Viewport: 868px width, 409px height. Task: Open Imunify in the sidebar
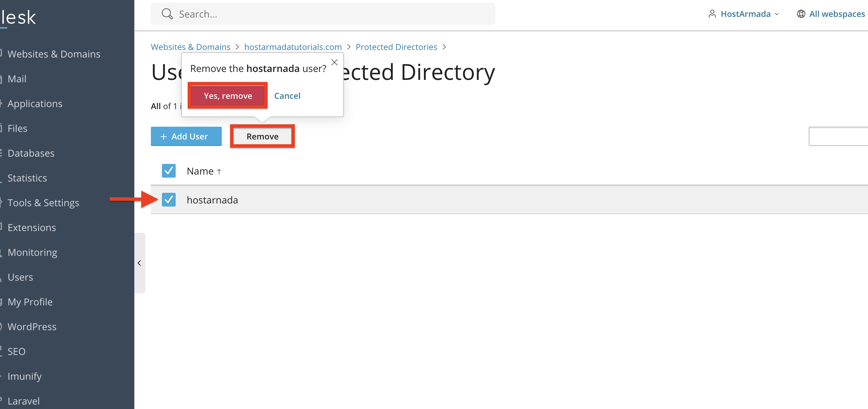click(24, 376)
